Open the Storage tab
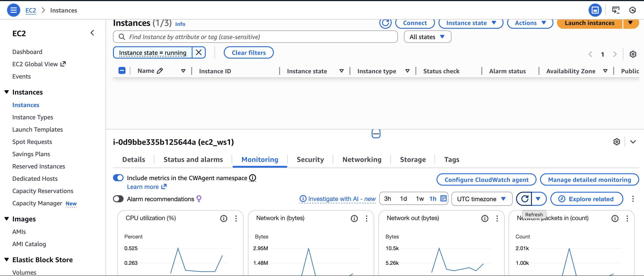Viewport: 644px width, 276px height. [x=413, y=160]
